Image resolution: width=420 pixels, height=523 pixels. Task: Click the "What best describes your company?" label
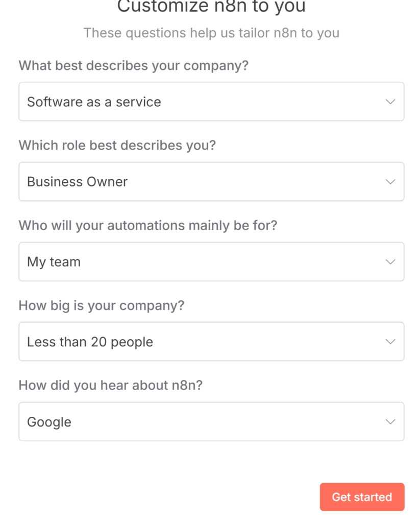coord(133,66)
